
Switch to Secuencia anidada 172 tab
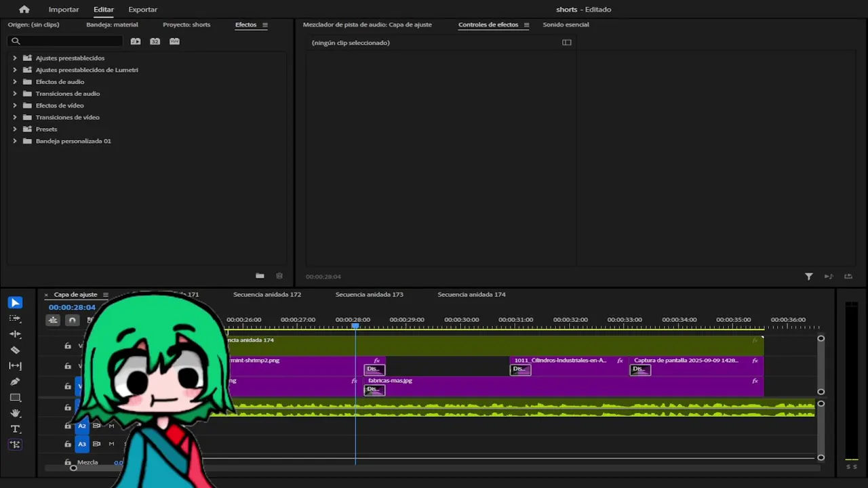(267, 294)
